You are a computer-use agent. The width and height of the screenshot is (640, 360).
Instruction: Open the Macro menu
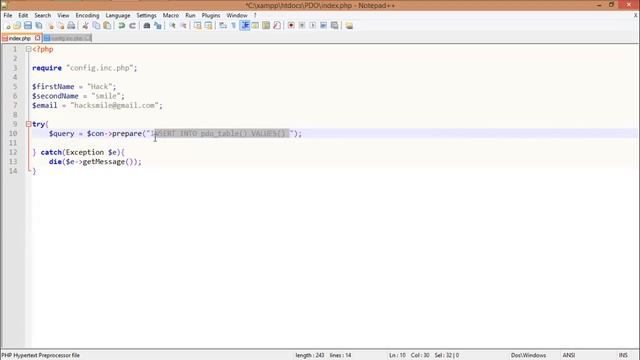coord(171,15)
